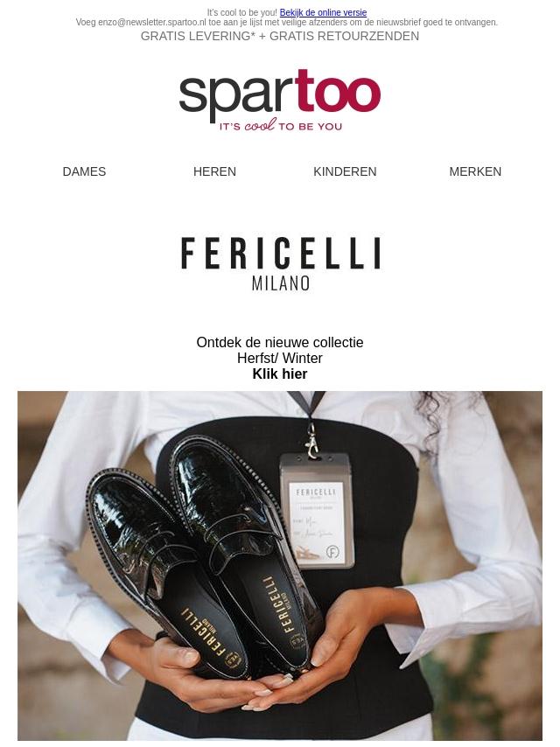Select the KINDEREN menu item

(345, 171)
